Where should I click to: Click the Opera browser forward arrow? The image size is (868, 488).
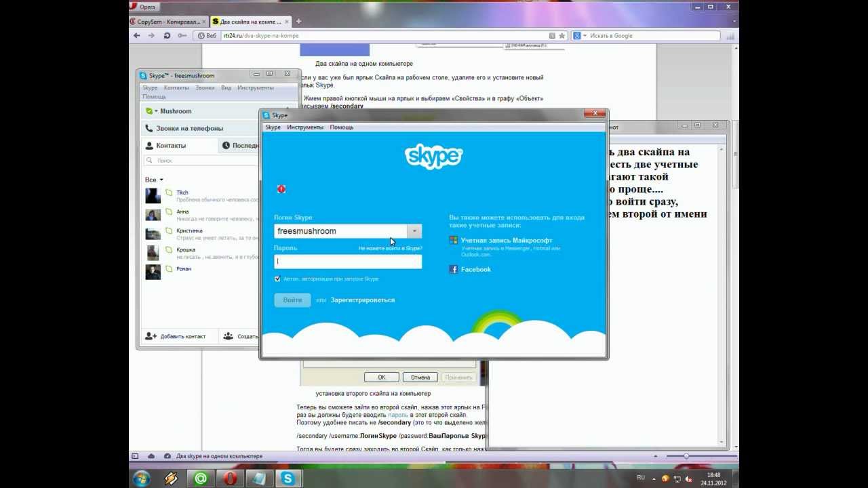tap(151, 35)
